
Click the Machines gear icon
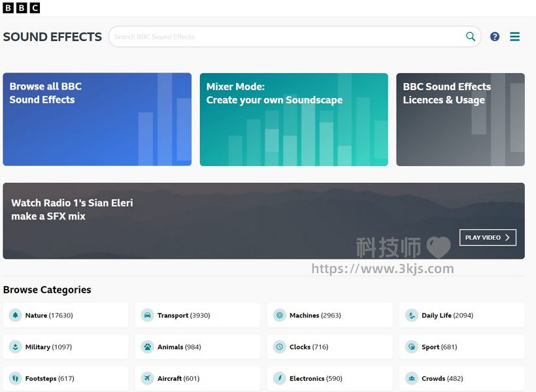(279, 315)
